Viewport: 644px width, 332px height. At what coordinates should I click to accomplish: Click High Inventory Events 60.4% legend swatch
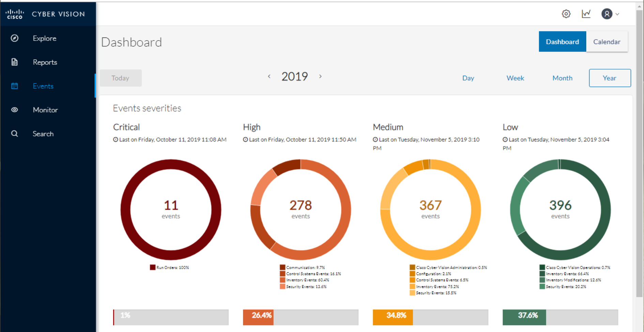point(282,280)
